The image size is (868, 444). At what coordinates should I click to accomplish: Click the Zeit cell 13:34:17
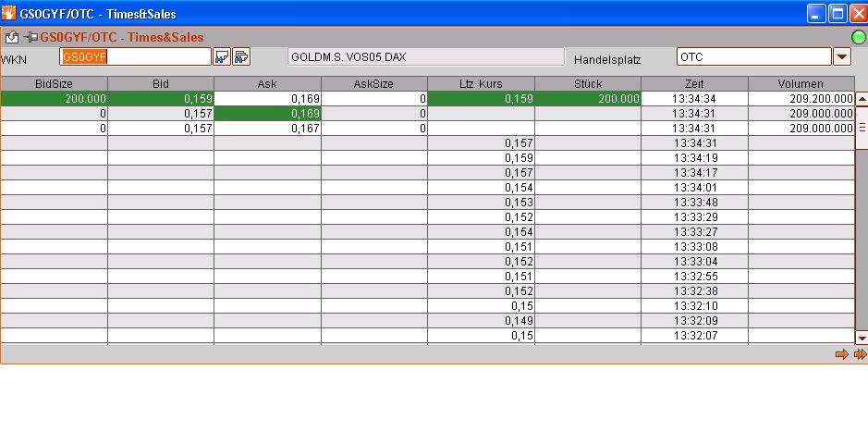(x=695, y=173)
